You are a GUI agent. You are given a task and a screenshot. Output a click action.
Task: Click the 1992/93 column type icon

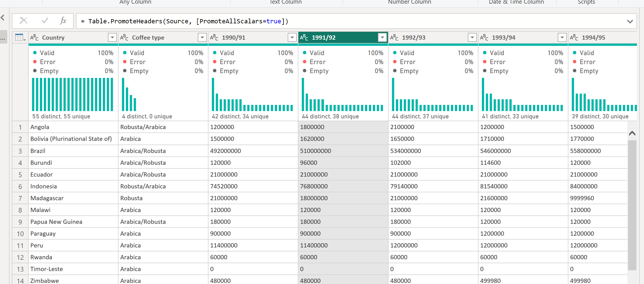(x=394, y=37)
